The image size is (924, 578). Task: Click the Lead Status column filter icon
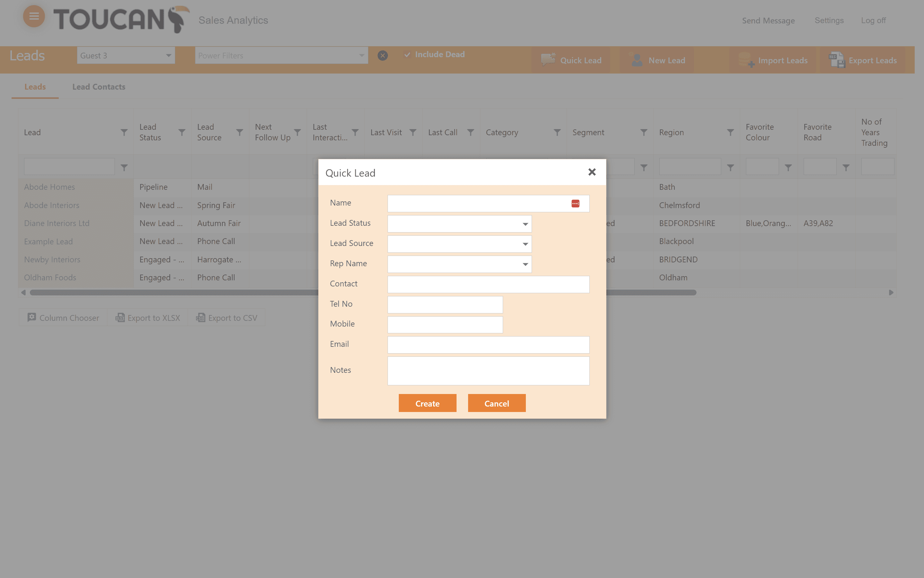point(182,132)
